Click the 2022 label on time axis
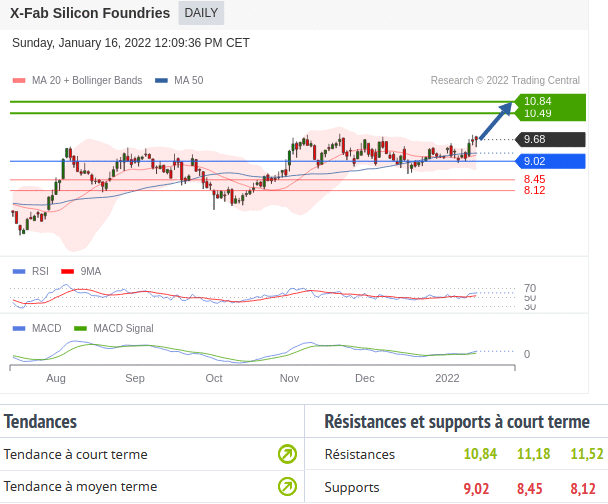Viewport: 608px width, 504px height. click(447, 378)
